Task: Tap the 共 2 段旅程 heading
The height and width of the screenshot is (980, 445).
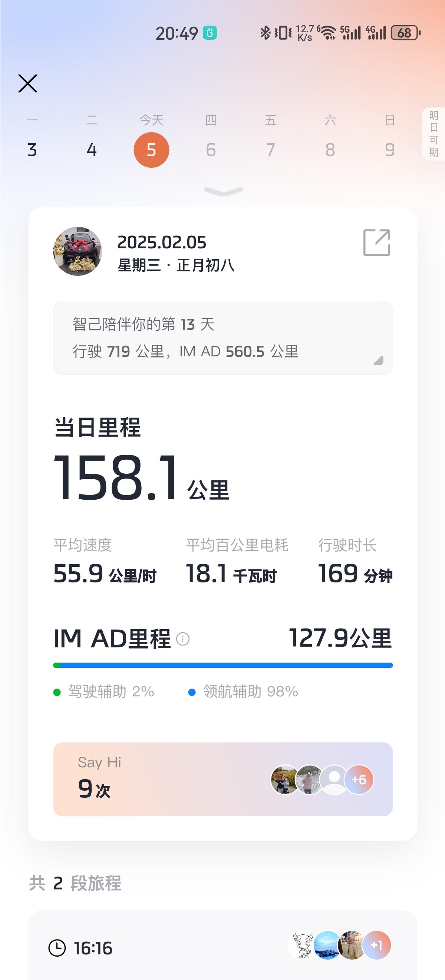Action: tap(75, 883)
